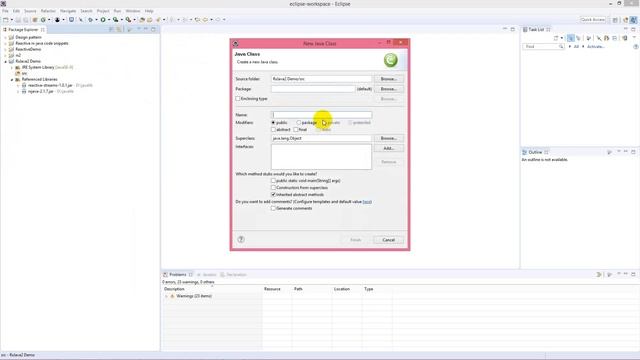Click the Open Type toolbar icon

(142, 20)
